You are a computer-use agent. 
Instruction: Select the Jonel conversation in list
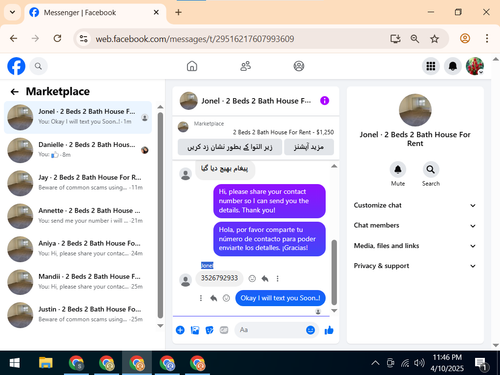coord(78,117)
